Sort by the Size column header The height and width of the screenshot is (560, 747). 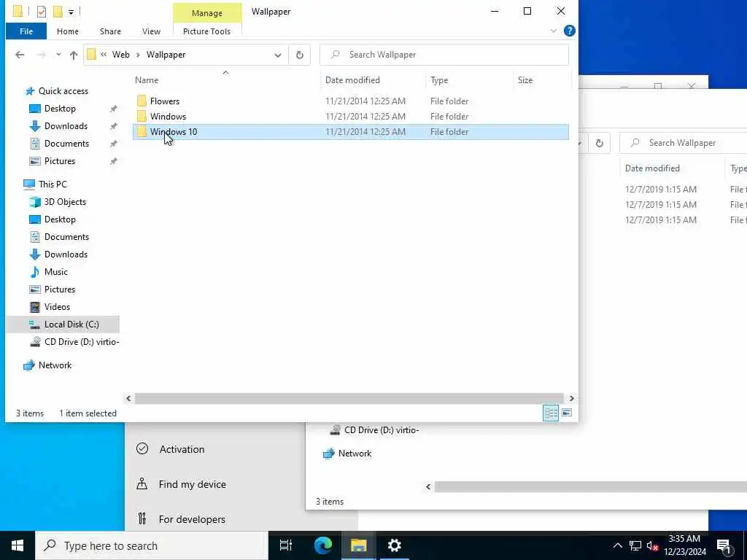[542, 80]
